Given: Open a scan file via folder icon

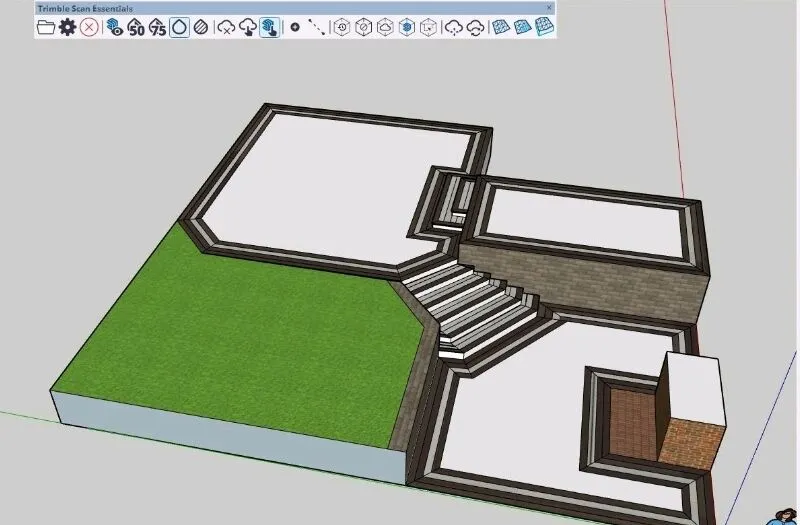Looking at the screenshot, I should point(46,27).
